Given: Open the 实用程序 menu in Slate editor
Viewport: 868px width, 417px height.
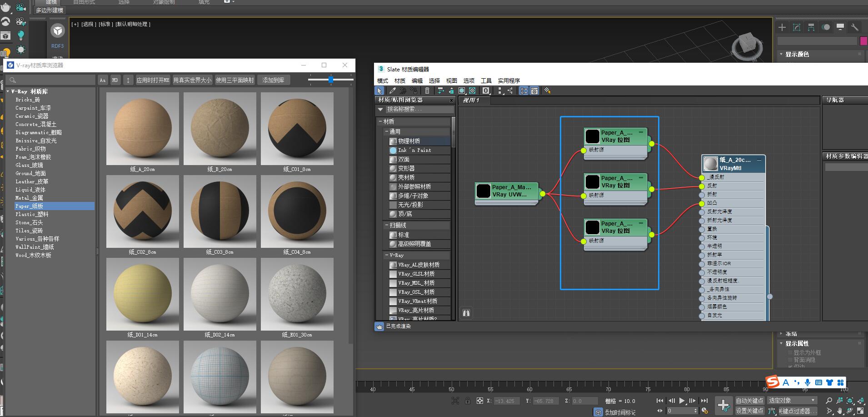Looking at the screenshot, I should point(509,80).
